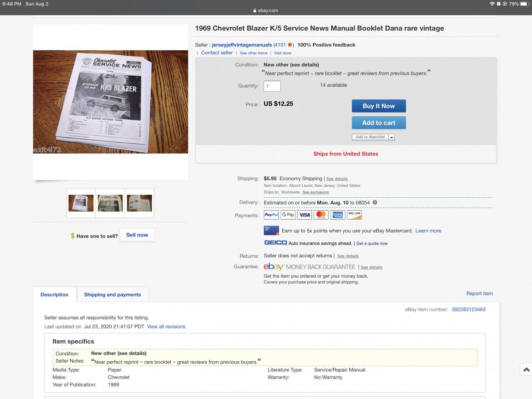Viewport: 532px width, 399px height.
Task: Click the Mastercard payment icon
Action: pos(321,215)
